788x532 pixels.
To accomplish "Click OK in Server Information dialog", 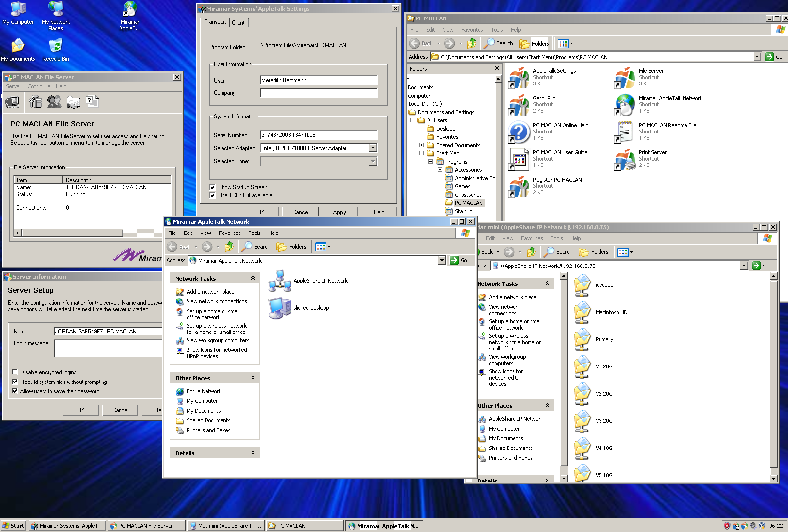I will click(x=81, y=410).
